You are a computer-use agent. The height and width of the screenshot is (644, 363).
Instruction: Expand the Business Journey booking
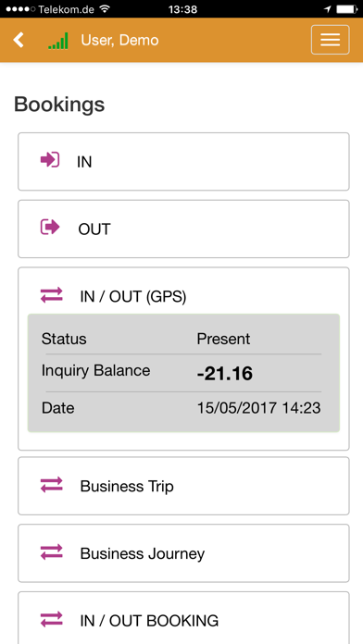(183, 553)
